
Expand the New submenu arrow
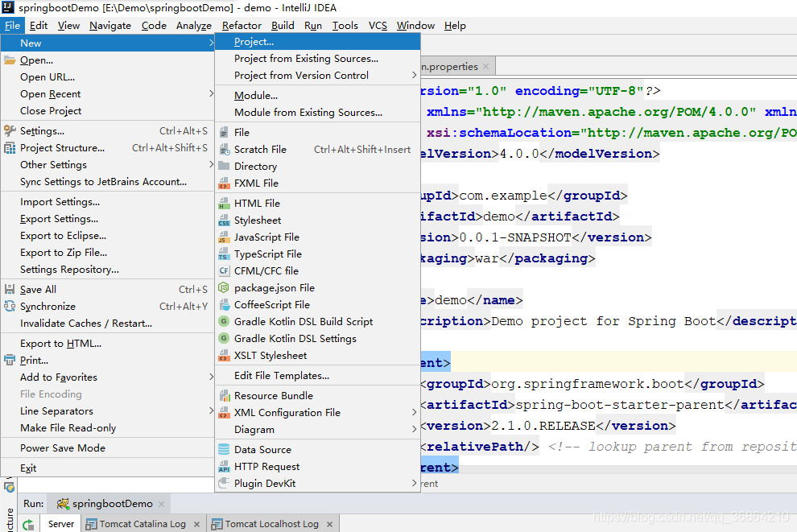(x=211, y=43)
